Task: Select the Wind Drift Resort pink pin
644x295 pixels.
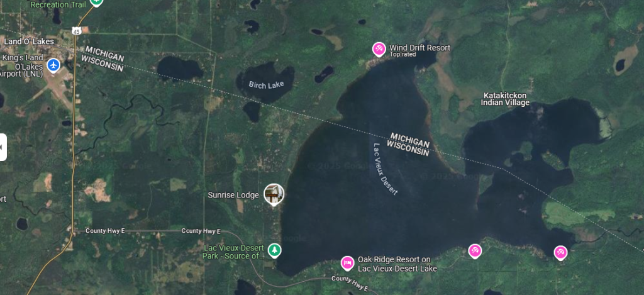Action: (379, 49)
